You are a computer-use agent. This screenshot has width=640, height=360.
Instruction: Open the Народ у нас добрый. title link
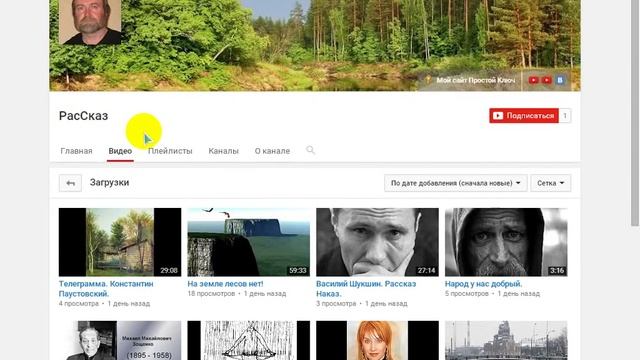click(484, 284)
